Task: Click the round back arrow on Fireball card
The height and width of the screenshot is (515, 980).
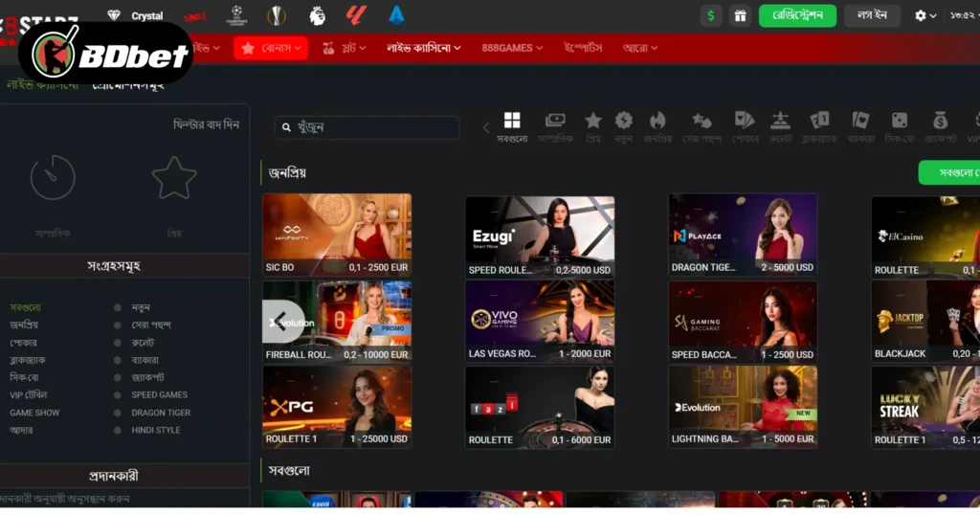Action: [x=283, y=322]
